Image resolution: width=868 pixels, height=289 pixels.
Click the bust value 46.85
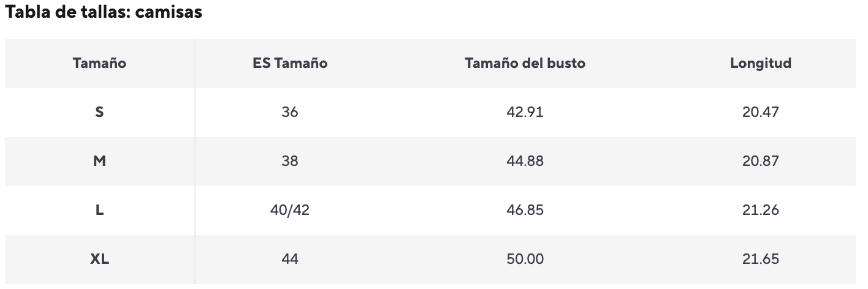click(x=525, y=210)
